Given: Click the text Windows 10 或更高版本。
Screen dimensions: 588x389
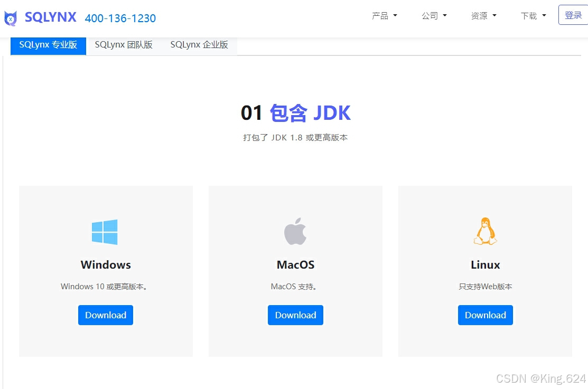Looking at the screenshot, I should (x=104, y=287).
